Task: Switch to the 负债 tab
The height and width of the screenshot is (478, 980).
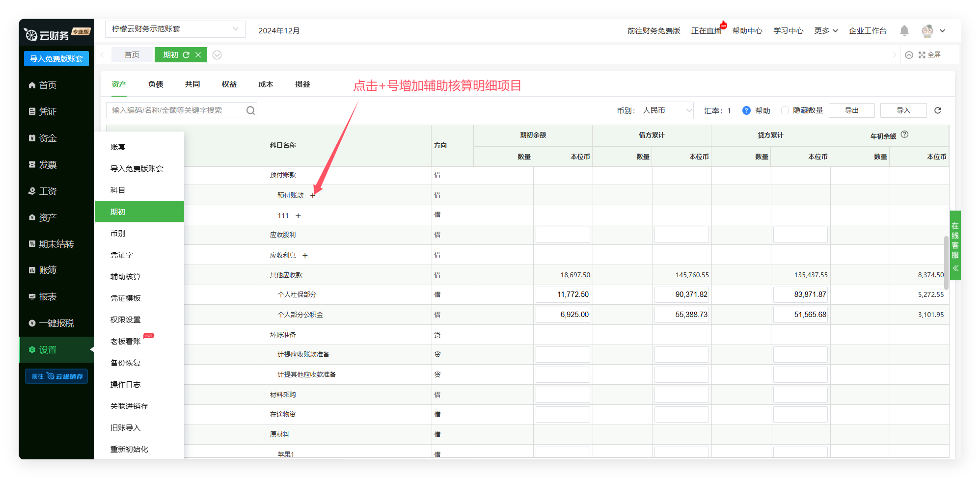Action: [156, 84]
